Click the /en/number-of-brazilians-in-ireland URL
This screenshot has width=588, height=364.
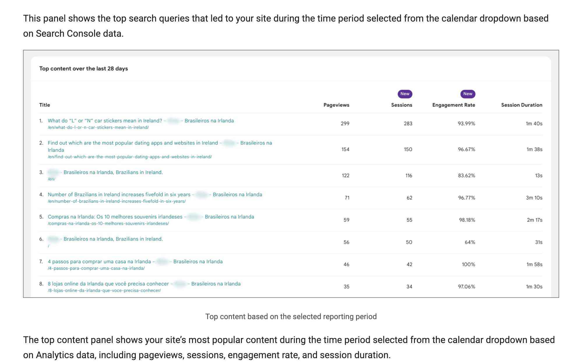117,202
